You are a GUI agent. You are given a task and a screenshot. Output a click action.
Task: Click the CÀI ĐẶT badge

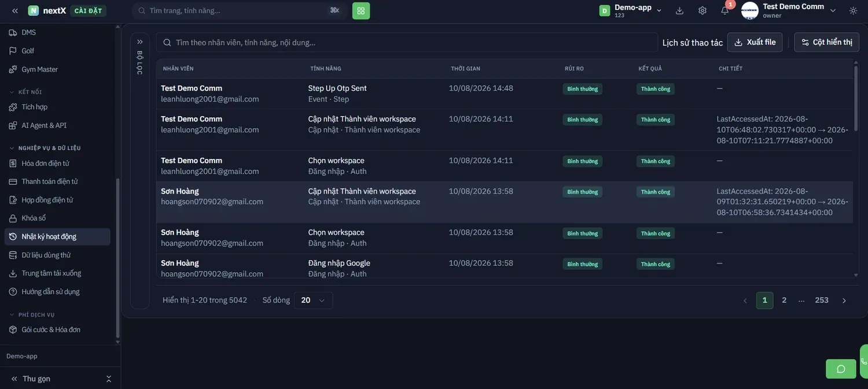[x=88, y=10]
